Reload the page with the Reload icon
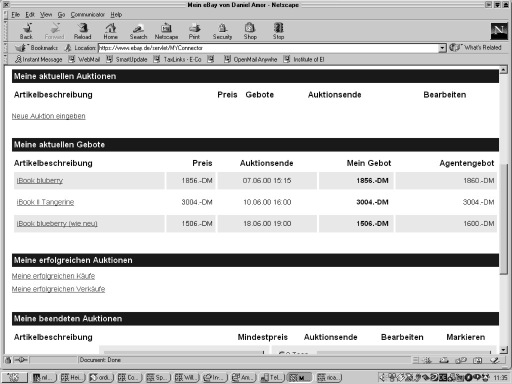 pyautogui.click(x=82, y=31)
